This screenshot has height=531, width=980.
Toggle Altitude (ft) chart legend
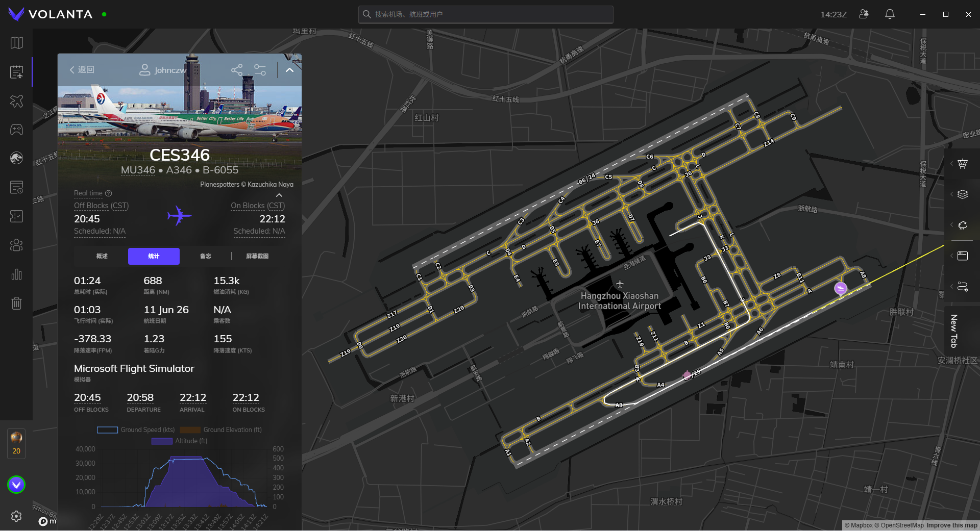179,441
